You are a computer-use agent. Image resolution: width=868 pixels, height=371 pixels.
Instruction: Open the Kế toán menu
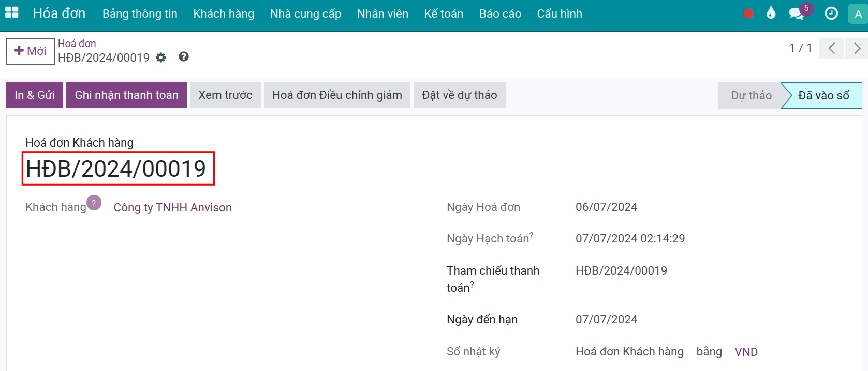[444, 14]
